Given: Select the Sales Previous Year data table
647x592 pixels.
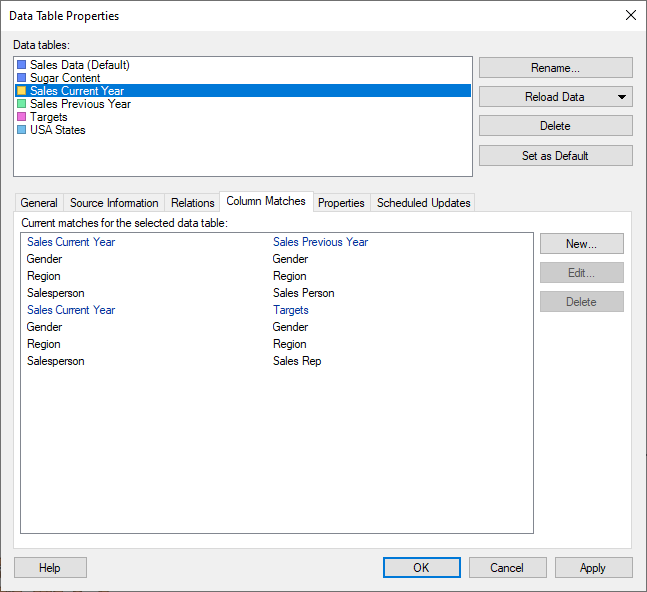Looking at the screenshot, I should point(243,104).
